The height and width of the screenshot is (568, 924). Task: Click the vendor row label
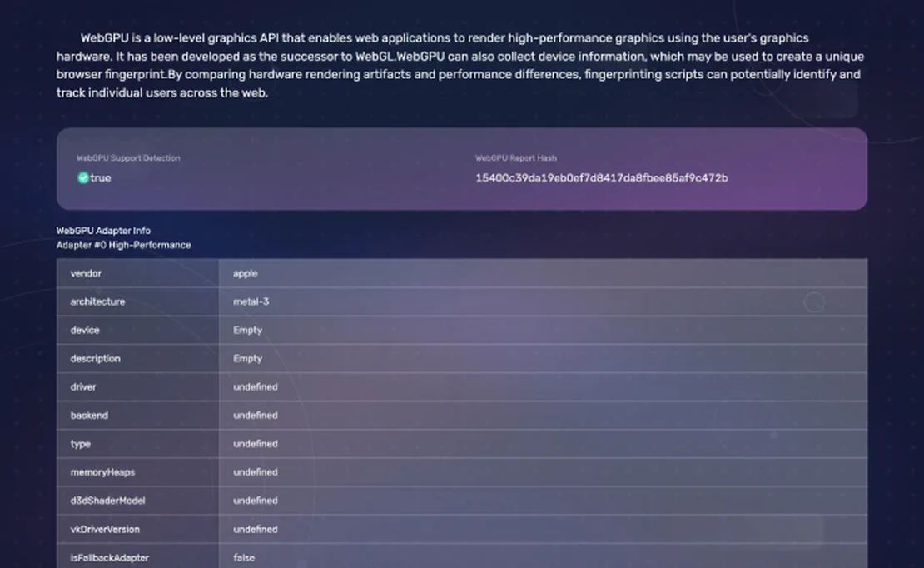click(86, 273)
